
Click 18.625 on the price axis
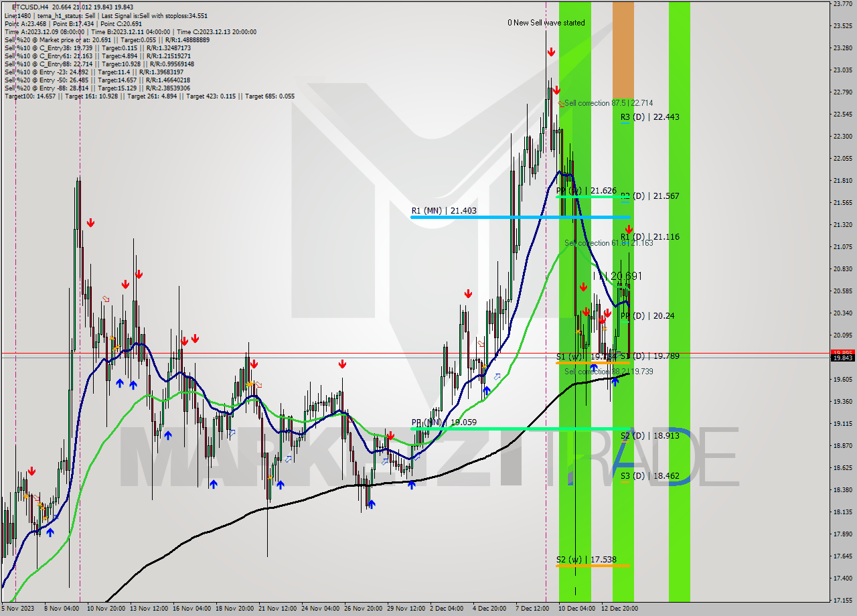pyautogui.click(x=842, y=468)
